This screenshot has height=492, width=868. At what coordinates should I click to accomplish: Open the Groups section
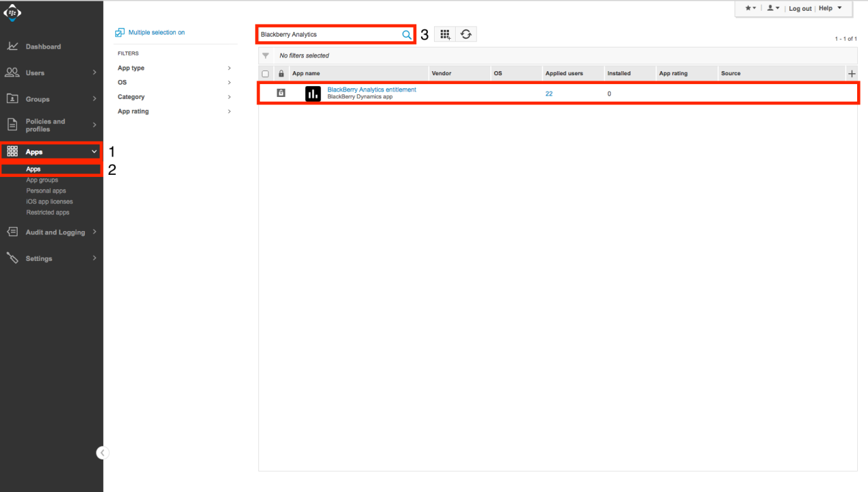coord(37,100)
